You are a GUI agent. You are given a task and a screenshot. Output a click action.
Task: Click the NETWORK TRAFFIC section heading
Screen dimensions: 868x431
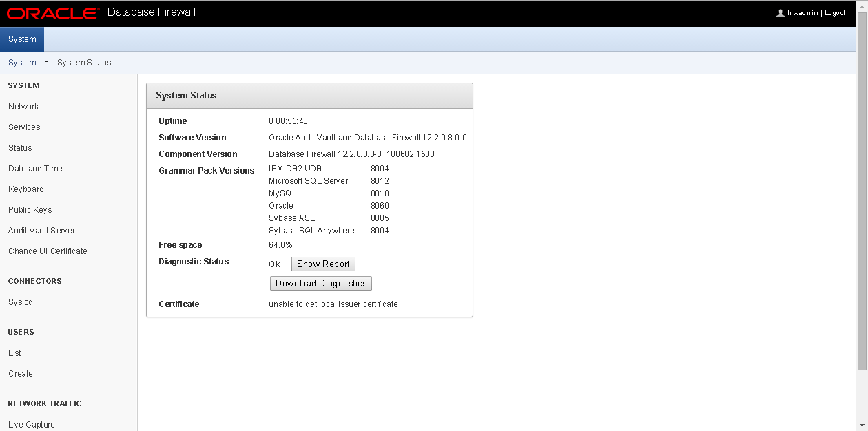(45, 403)
